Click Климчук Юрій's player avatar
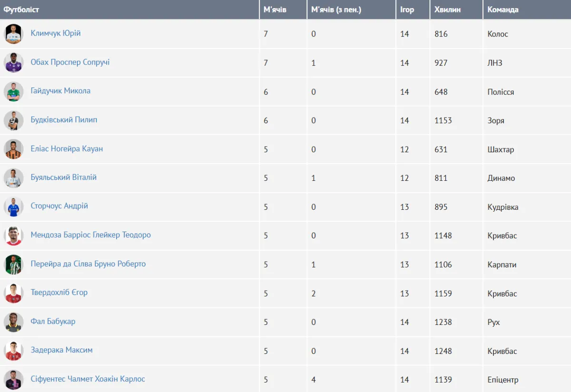Screen dimensions: 571x392 point(14,34)
